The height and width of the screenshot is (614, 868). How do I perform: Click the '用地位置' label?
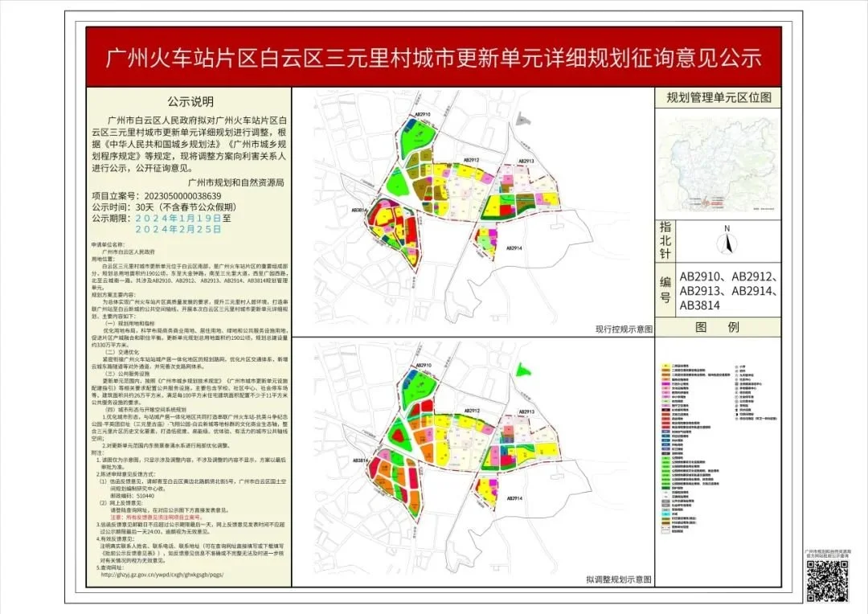coord(103,259)
